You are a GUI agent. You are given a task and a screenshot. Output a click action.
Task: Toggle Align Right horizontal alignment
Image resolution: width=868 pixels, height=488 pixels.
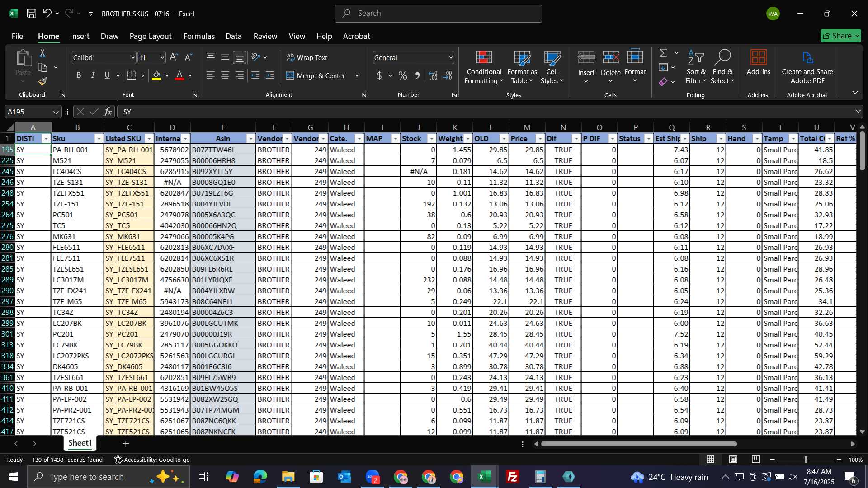tap(240, 75)
